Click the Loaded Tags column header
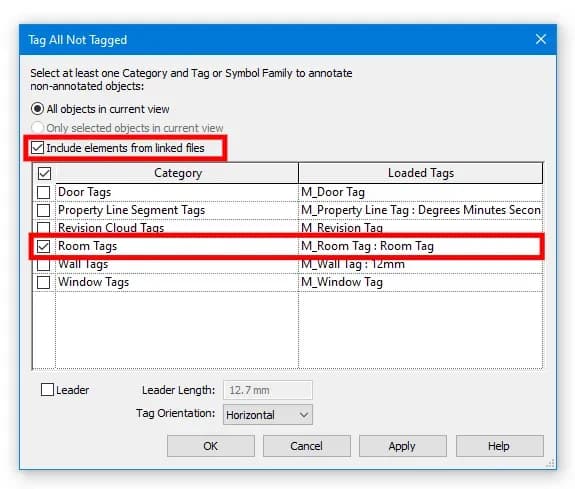This screenshot has width=575, height=489. click(x=421, y=173)
